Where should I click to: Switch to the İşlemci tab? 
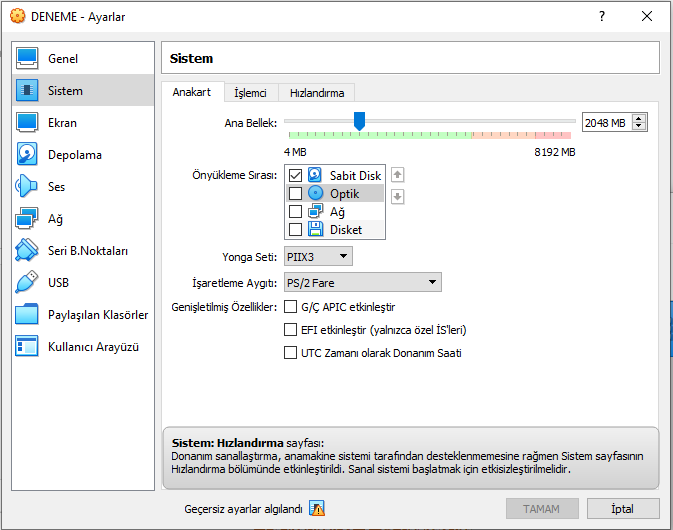click(x=251, y=93)
